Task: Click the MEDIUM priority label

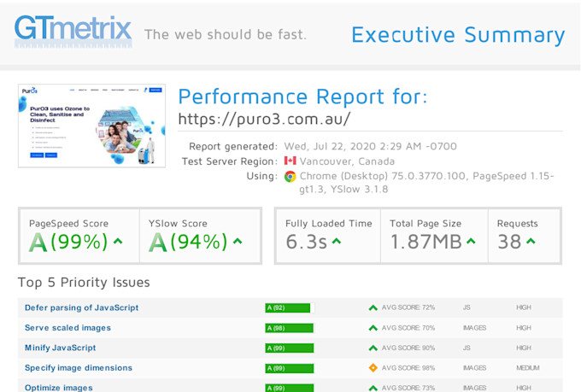Action: pos(528,368)
